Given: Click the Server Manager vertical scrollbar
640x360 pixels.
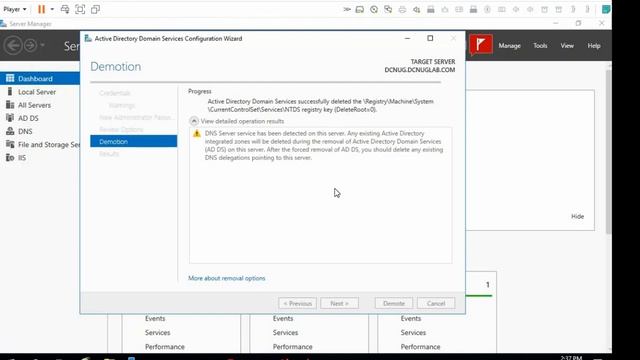Looking at the screenshot, I should coord(608,151).
